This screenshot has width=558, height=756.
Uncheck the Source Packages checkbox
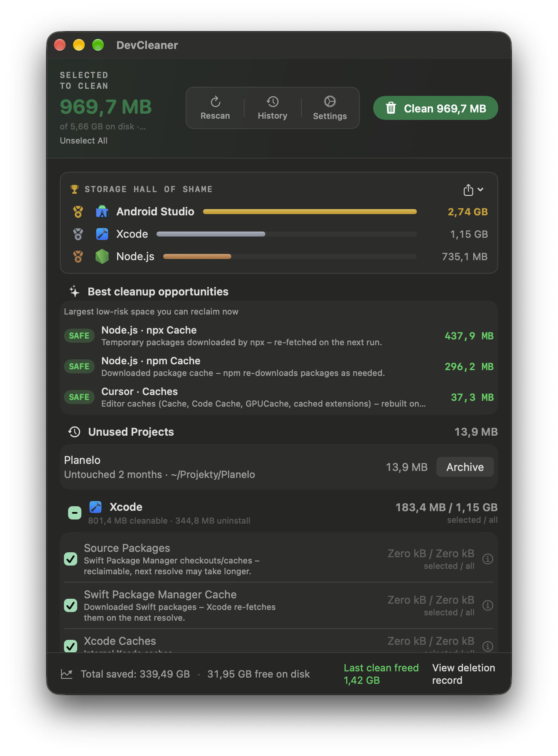pyautogui.click(x=71, y=559)
